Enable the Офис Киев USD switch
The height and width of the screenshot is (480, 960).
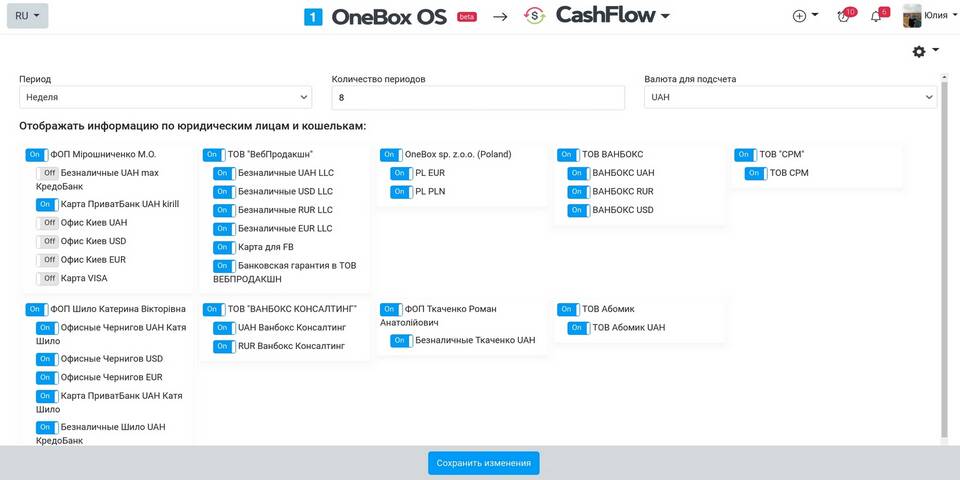coord(47,241)
